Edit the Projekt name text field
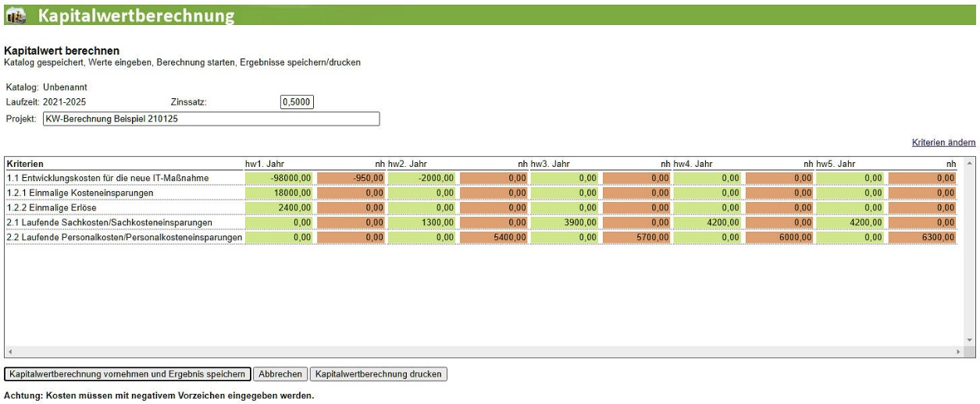This screenshot has width=980, height=404. (x=211, y=119)
